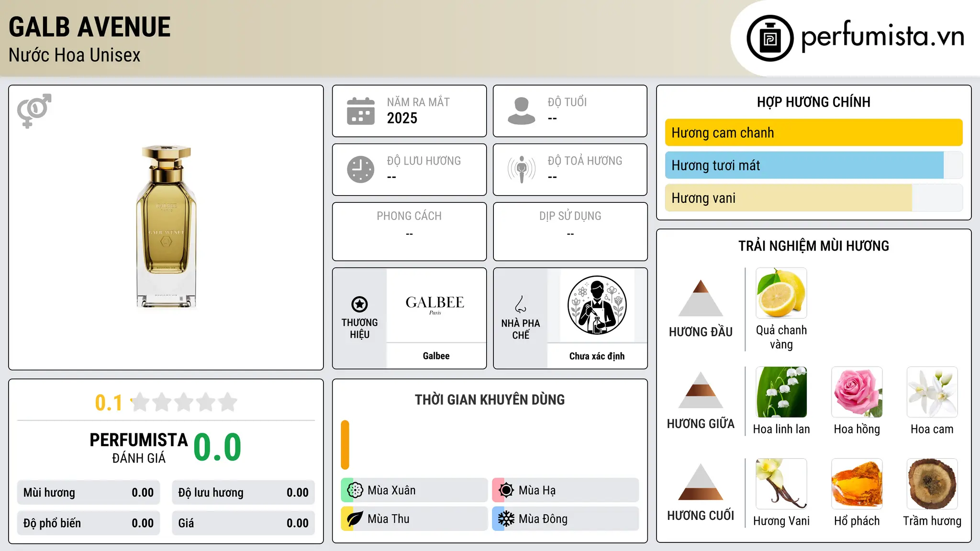Open the Hoa cam note image

click(x=932, y=392)
